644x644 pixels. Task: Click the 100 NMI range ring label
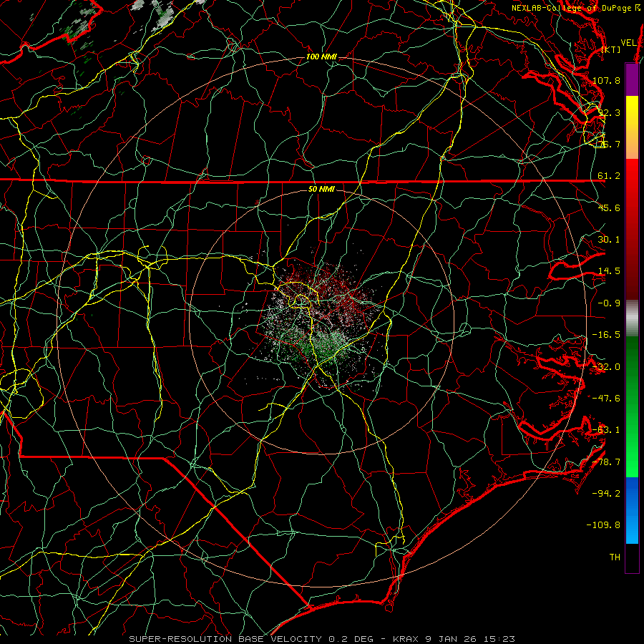pyautogui.click(x=321, y=57)
